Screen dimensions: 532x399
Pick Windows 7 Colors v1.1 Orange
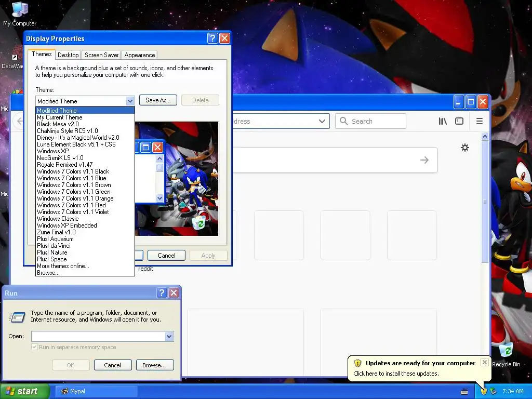pyautogui.click(x=85, y=198)
